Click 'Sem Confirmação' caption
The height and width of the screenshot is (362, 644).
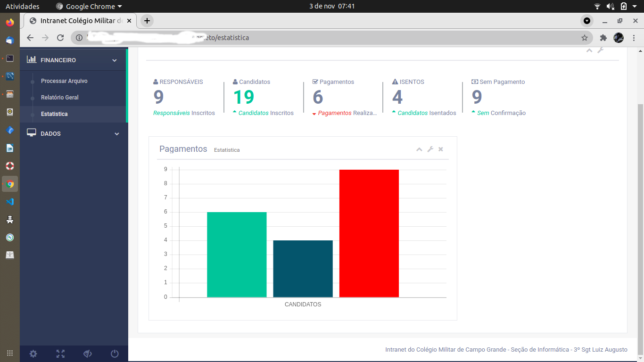[x=501, y=113]
